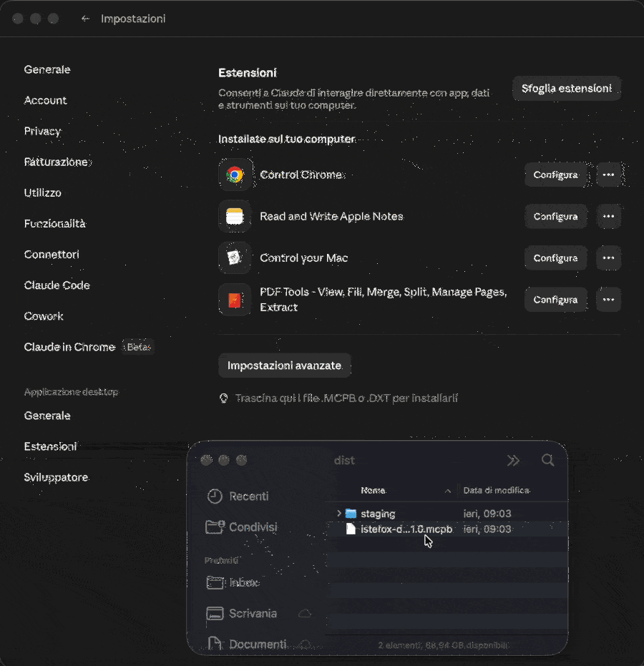Open the Fatturazione settings section
This screenshot has height=666, width=644.
click(x=57, y=162)
